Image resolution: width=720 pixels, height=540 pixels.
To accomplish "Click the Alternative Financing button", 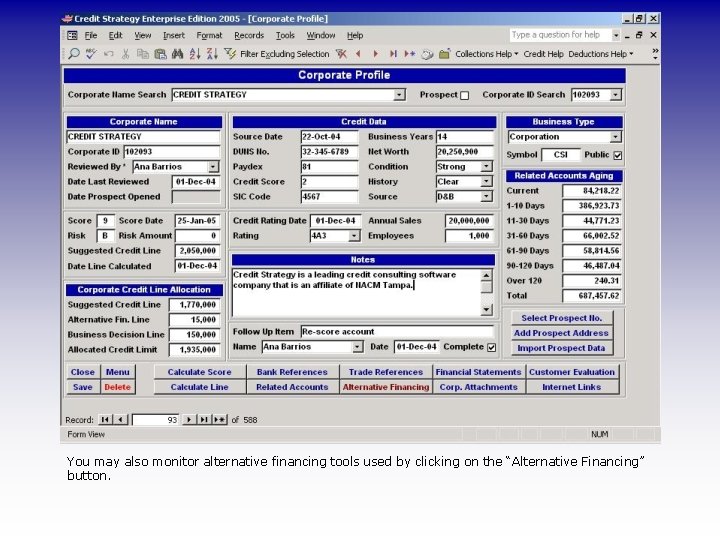I will tap(386, 387).
